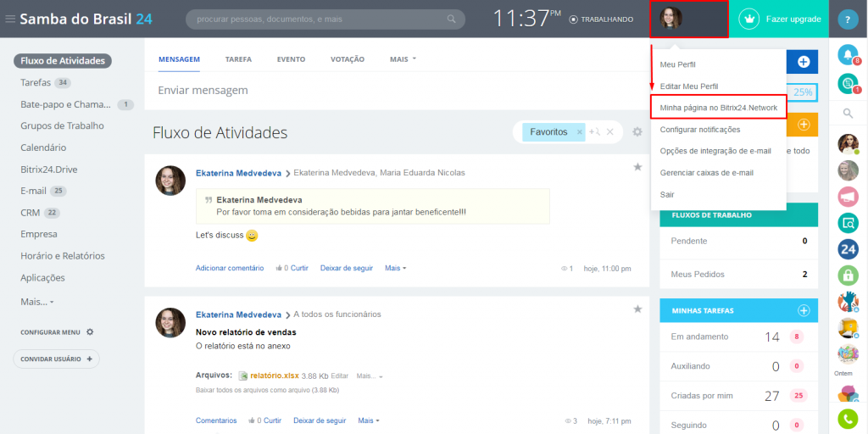Open the hamburger menu beside Samba do Brasil

coord(10,19)
